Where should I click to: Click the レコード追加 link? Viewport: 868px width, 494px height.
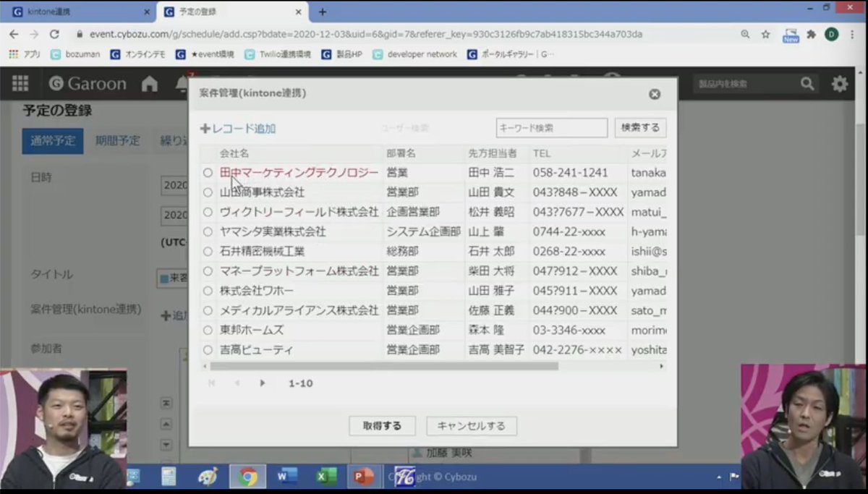238,129
